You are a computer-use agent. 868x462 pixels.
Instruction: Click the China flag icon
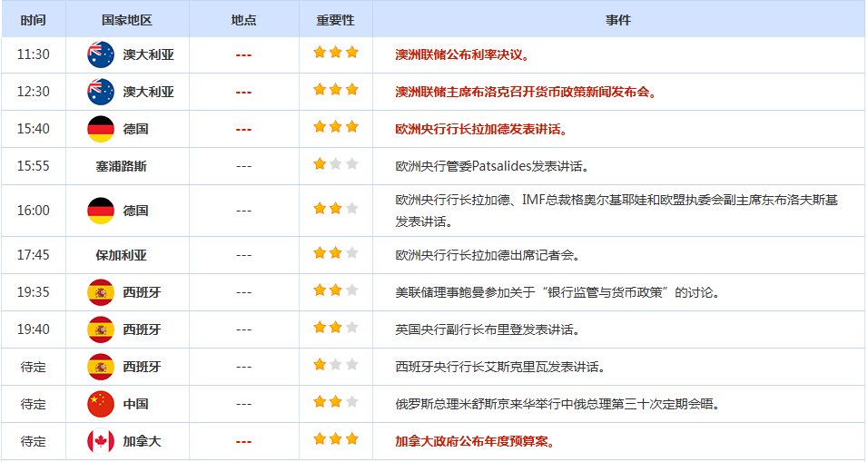(x=101, y=404)
